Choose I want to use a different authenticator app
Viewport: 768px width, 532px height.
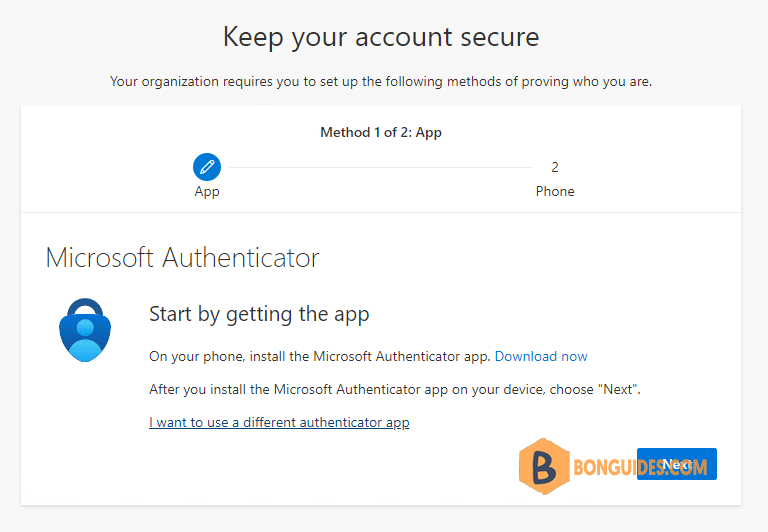point(279,422)
